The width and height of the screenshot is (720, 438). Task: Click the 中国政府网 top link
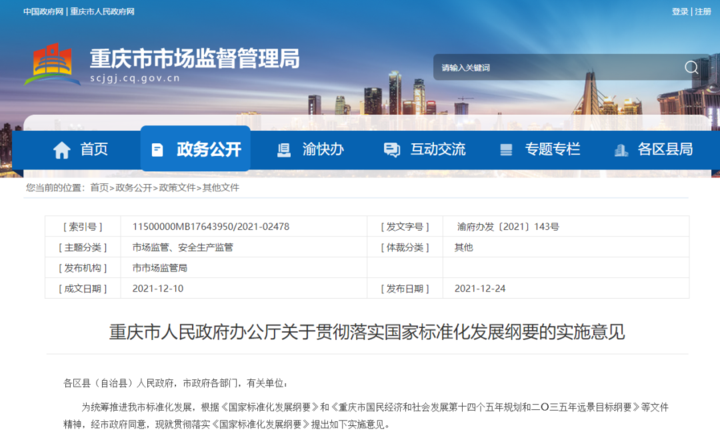tap(44, 11)
